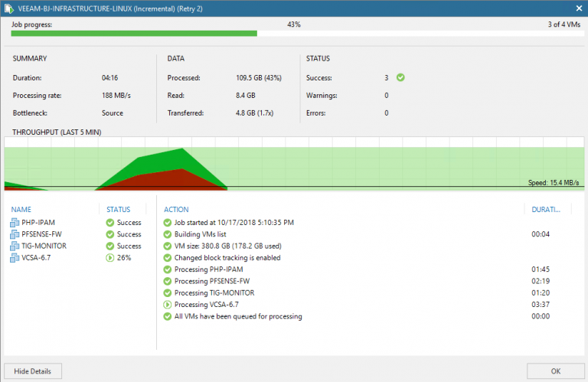
Task: Click the 02:19 duration value
Action: (541, 281)
